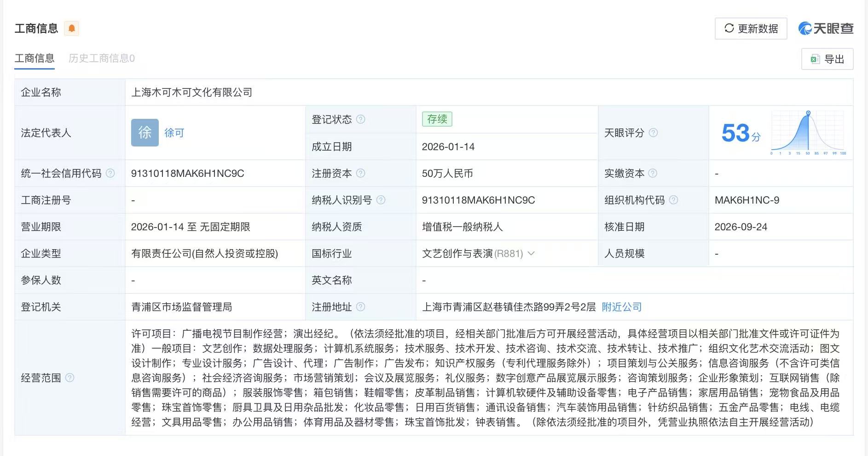
Task: Click the 经营范围 description text
Action: point(486,378)
